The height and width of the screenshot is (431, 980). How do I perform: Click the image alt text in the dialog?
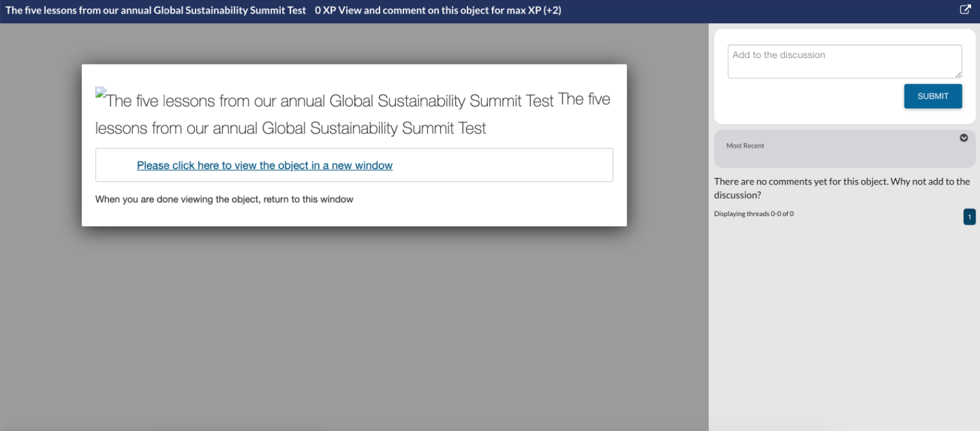tap(330, 101)
